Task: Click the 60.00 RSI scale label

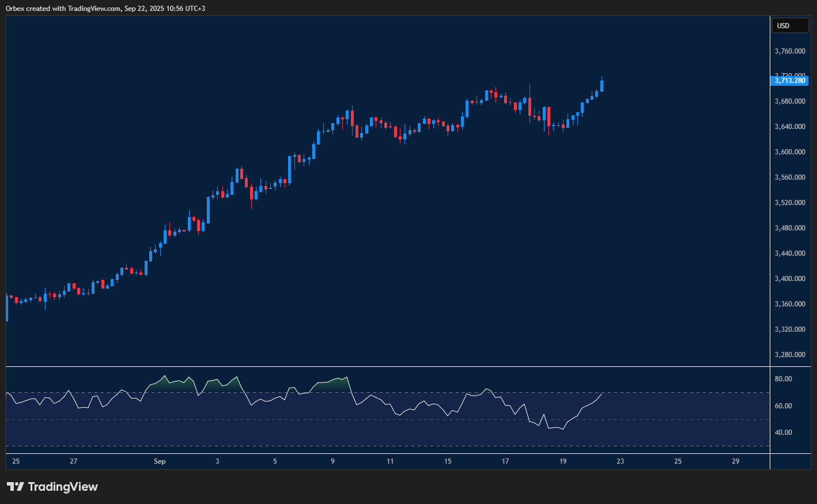Action: tap(783, 406)
